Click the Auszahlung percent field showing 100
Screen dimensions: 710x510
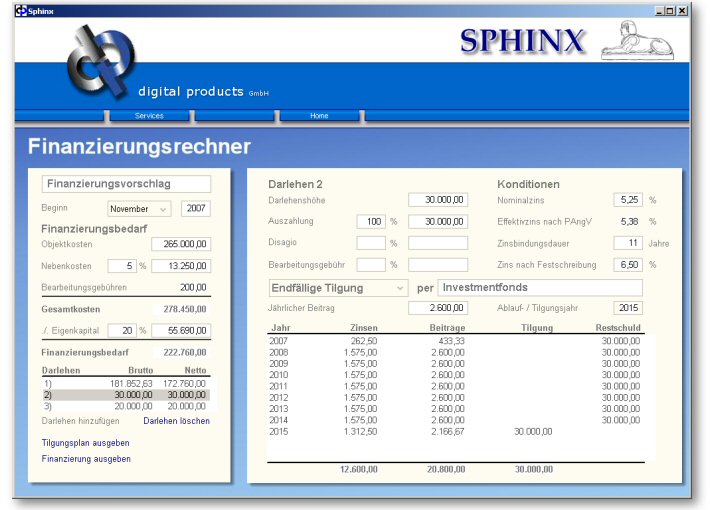pyautogui.click(x=371, y=221)
